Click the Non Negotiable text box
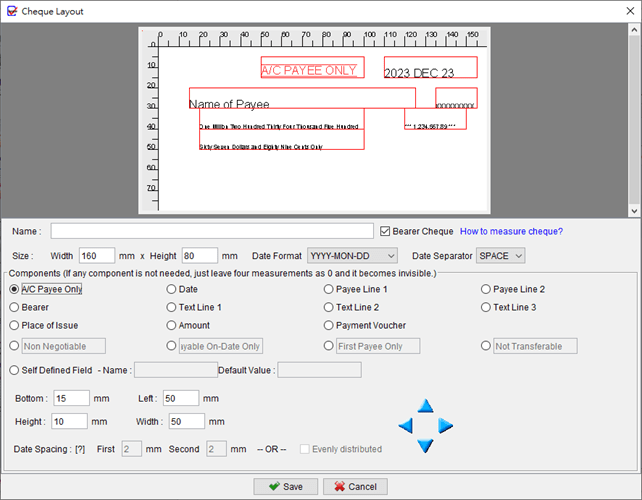This screenshot has width=642, height=500. pos(63,346)
